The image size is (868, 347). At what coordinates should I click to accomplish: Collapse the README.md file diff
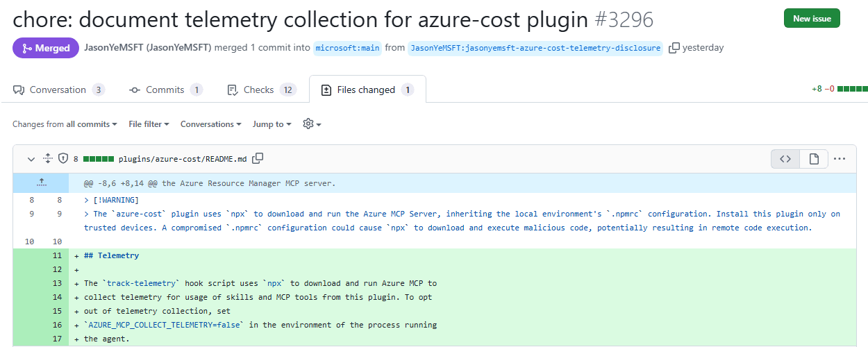(x=31, y=159)
